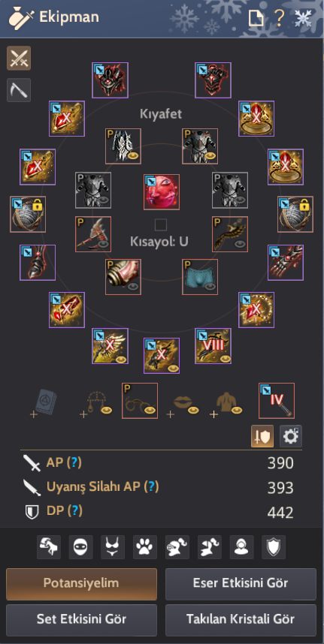Select the red alchemy stone center slot
This screenshot has height=644, width=324.
coord(162,192)
